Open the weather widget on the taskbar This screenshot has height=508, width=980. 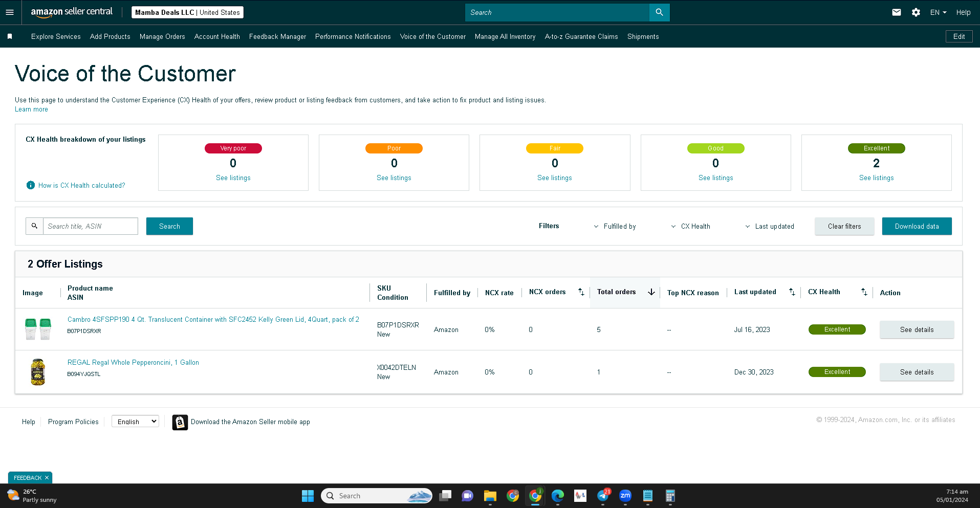click(32, 496)
